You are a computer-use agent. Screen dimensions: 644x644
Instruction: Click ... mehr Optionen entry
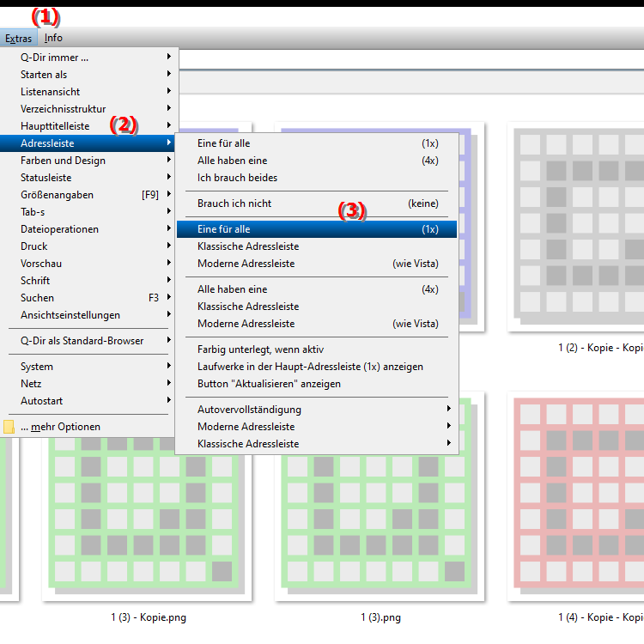click(88, 427)
